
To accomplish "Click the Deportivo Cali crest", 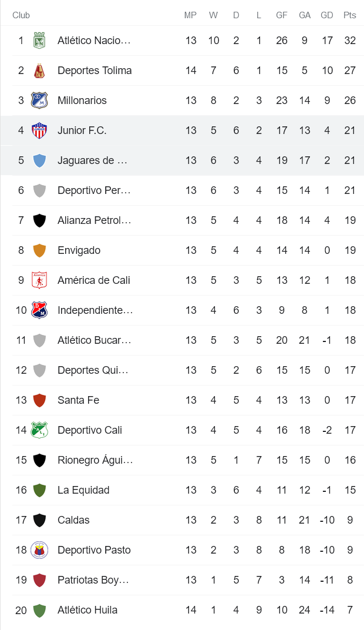I will click(x=40, y=430).
